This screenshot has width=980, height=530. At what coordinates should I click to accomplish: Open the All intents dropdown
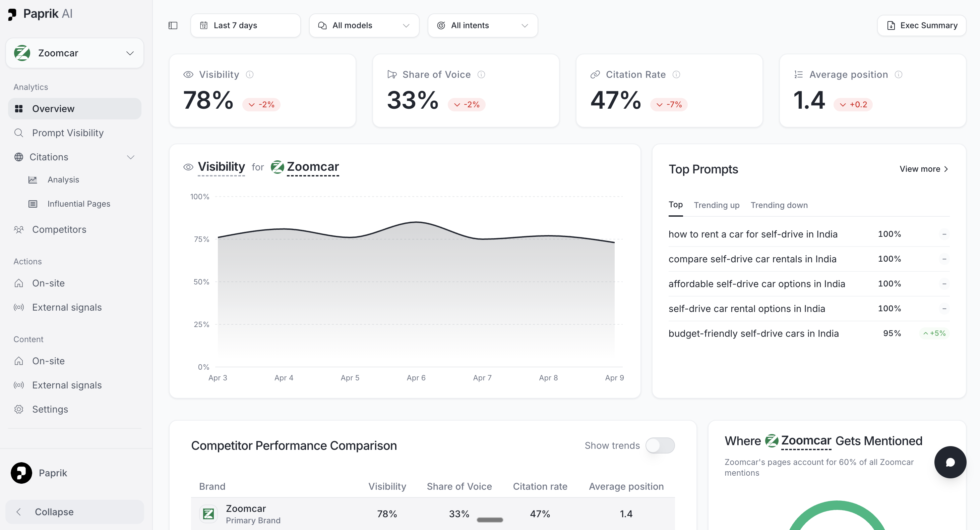point(483,25)
